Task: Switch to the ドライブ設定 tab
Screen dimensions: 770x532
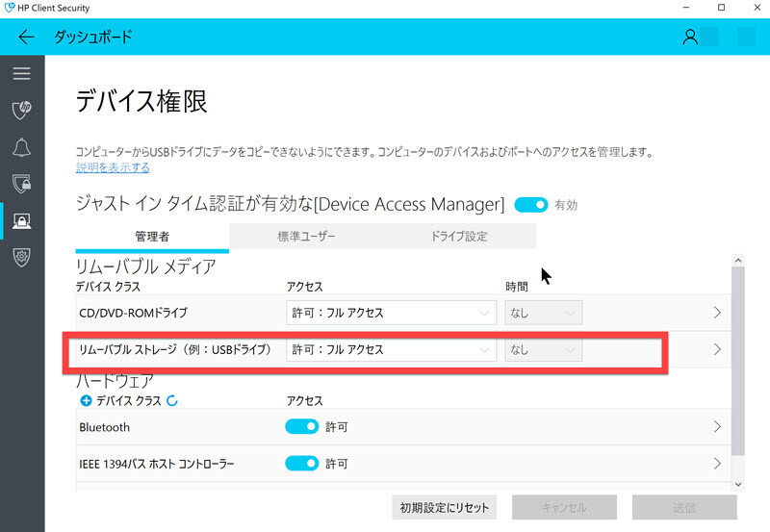Action: (459, 237)
